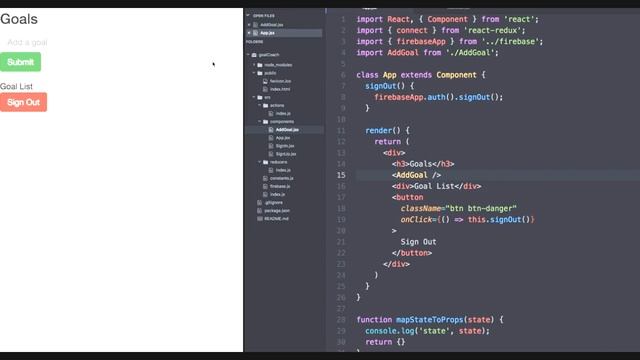Close App.jsx in the Open Files list

coord(249,33)
